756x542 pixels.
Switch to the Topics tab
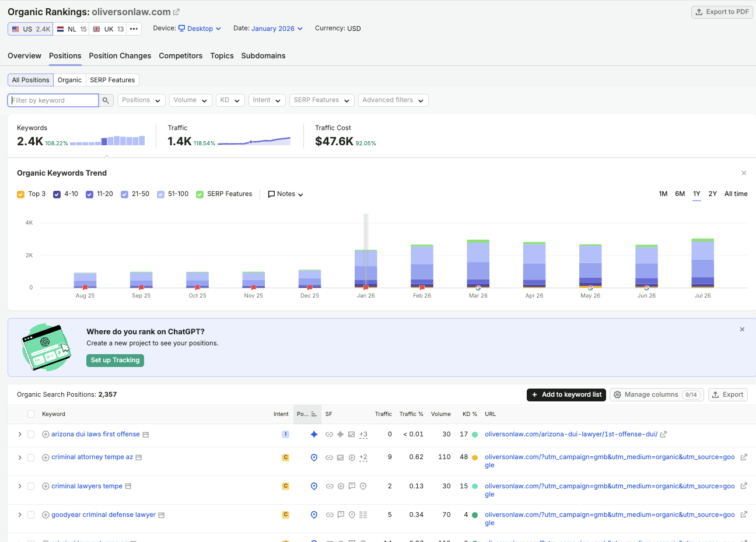[x=222, y=56]
